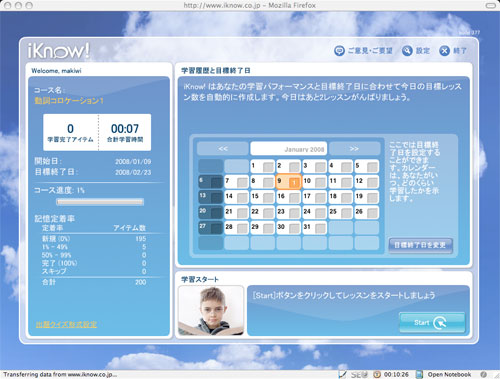This screenshot has height=379, width=500.
Task: Click the gray box on January 23
Action: click(294, 213)
